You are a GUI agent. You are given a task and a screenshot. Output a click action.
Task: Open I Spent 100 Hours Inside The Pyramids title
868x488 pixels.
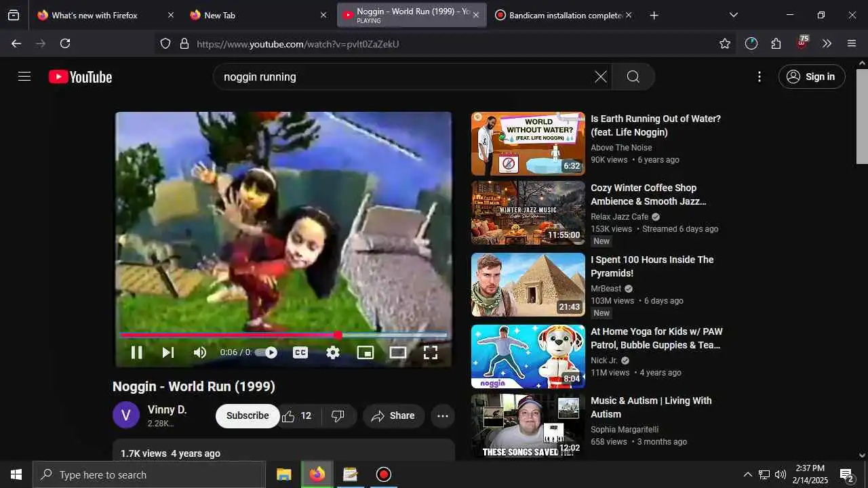click(x=652, y=266)
